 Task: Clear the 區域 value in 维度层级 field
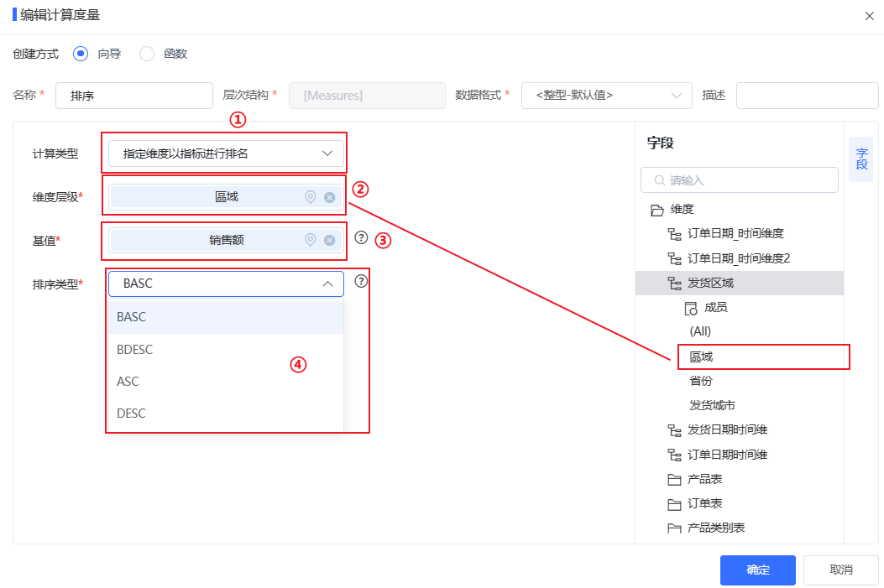coord(330,197)
